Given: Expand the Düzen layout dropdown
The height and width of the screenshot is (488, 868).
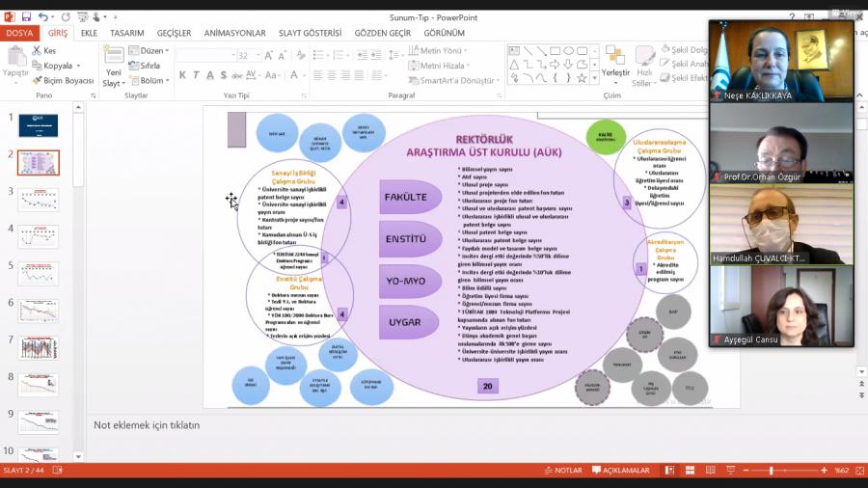Looking at the screenshot, I should tap(151, 51).
